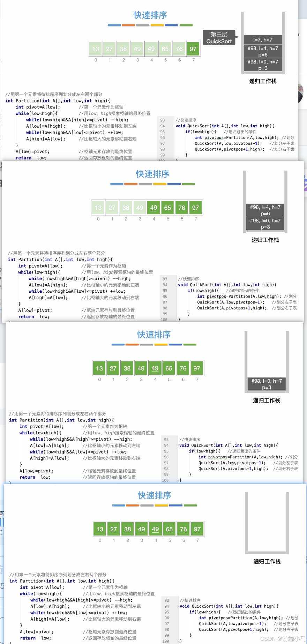This screenshot has width=307, height=644.
Task: Click dark green cell 97 in the callout slide
Action: [x=193, y=49]
